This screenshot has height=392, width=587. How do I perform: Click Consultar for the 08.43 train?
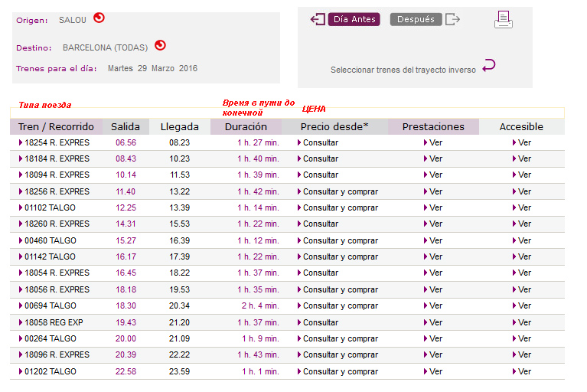(x=318, y=158)
